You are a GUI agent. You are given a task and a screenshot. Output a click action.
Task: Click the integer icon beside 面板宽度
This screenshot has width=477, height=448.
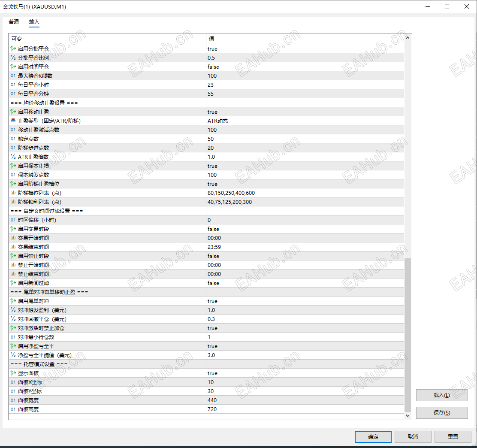tap(13, 400)
